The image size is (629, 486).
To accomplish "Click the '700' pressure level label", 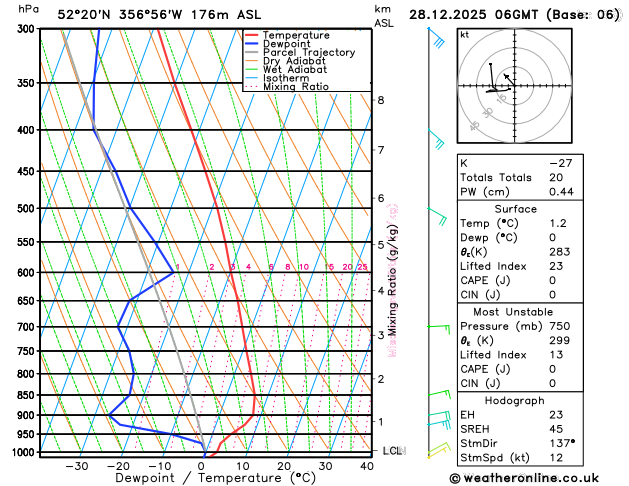I will pyautogui.click(x=28, y=327).
